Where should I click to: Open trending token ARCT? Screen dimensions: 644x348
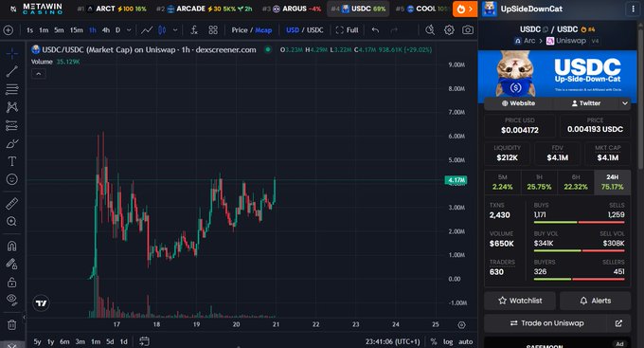click(112, 9)
